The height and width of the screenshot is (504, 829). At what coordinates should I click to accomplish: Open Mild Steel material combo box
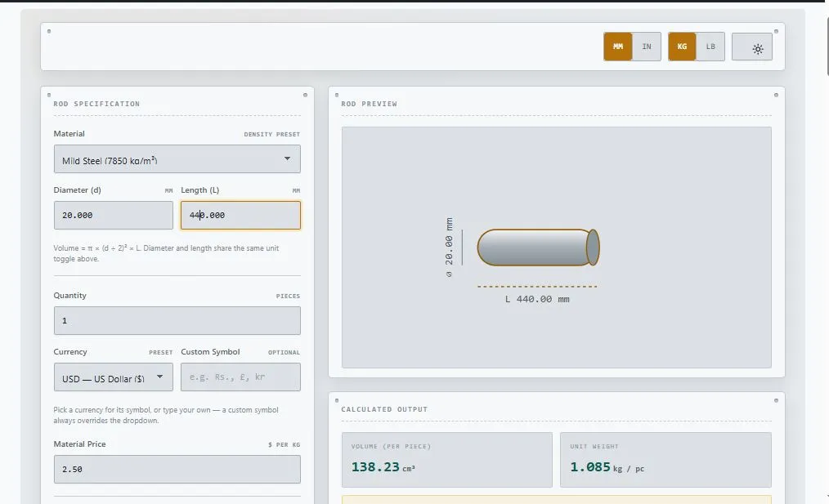177,159
